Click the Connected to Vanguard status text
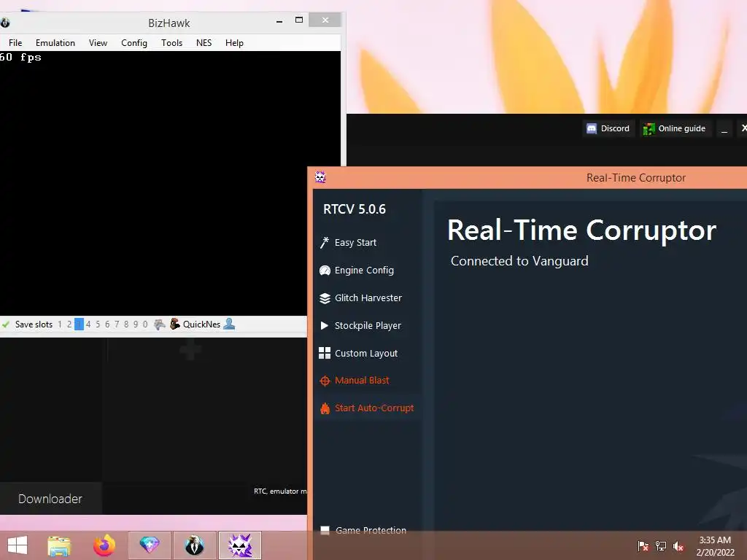The height and width of the screenshot is (560, 747). [x=519, y=261]
